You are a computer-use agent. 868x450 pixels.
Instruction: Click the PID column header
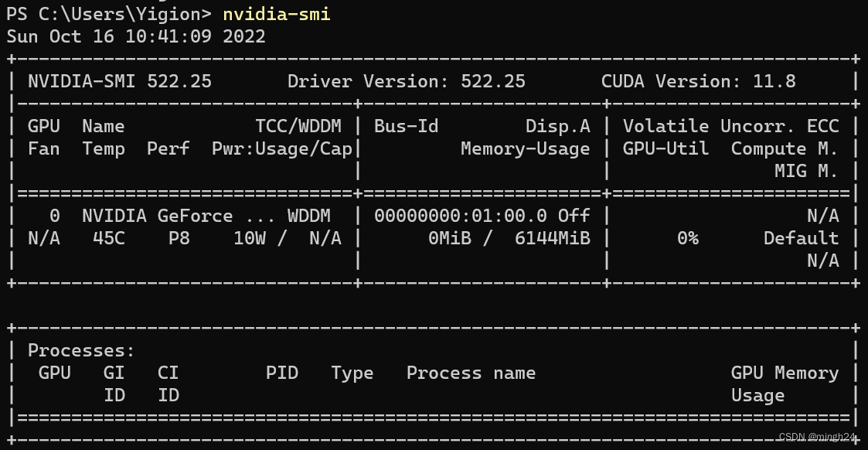coord(282,373)
